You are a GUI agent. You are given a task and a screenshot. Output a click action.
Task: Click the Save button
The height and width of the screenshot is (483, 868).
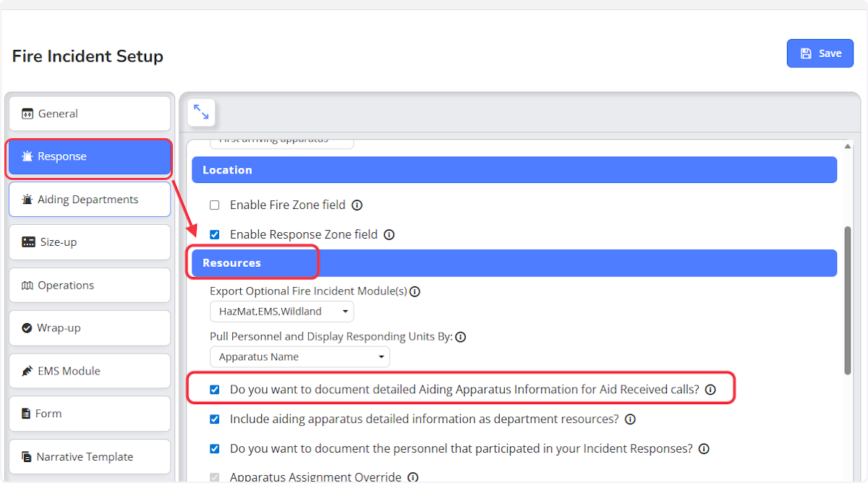[x=820, y=54]
